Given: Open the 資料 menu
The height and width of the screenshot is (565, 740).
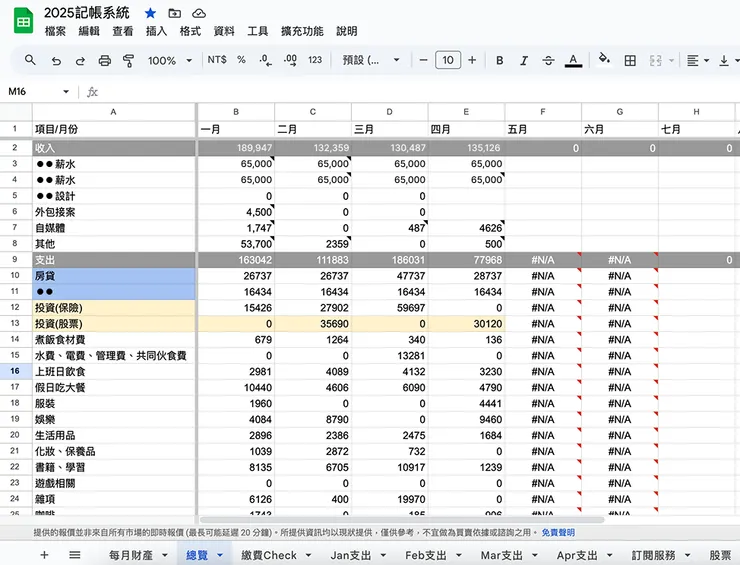Looking at the screenshot, I should (x=224, y=31).
